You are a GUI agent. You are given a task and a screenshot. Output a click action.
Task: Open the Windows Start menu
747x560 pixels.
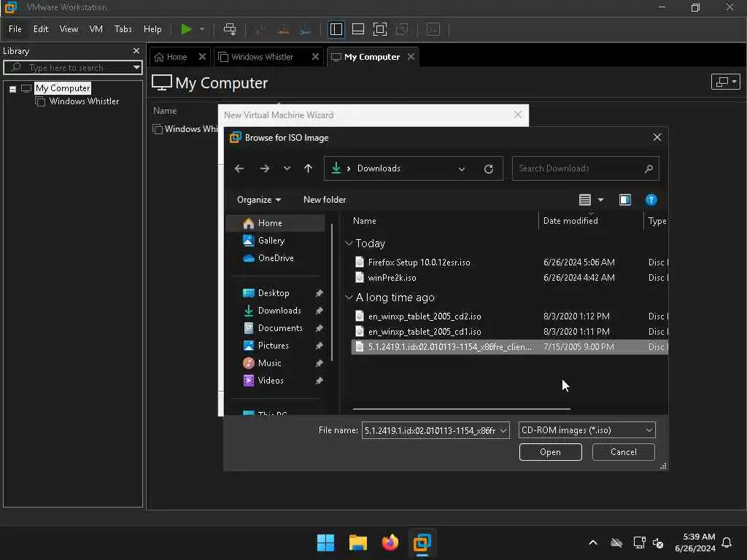pyautogui.click(x=325, y=542)
